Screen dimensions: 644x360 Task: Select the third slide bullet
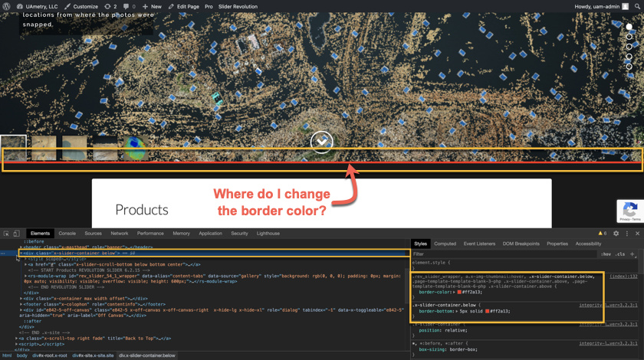coord(629,47)
